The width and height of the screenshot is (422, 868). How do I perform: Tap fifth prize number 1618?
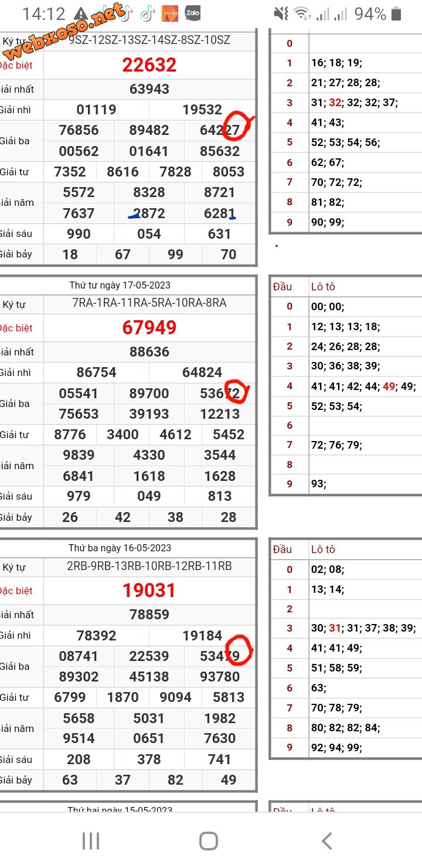coord(149,476)
